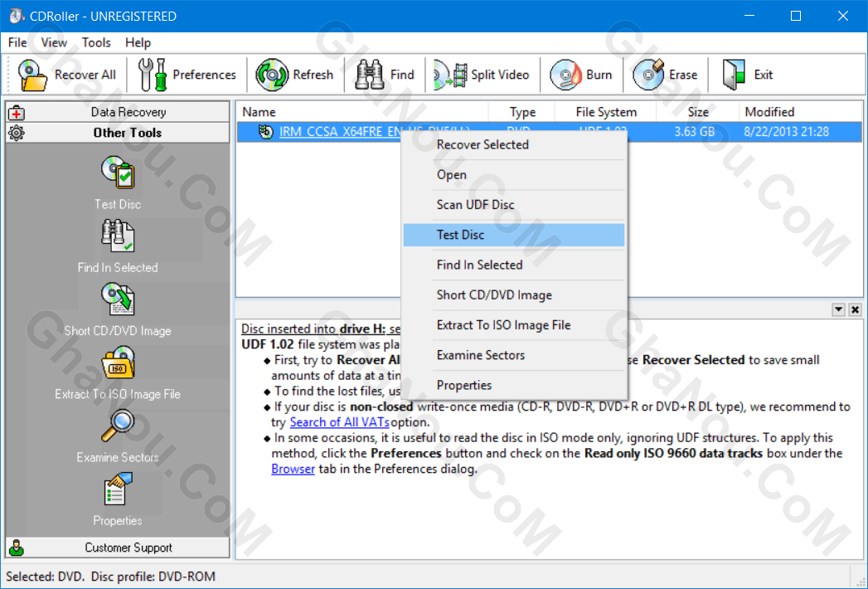868x589 pixels.
Task: Click the DVD disc icon in the list row
Action: [x=266, y=132]
